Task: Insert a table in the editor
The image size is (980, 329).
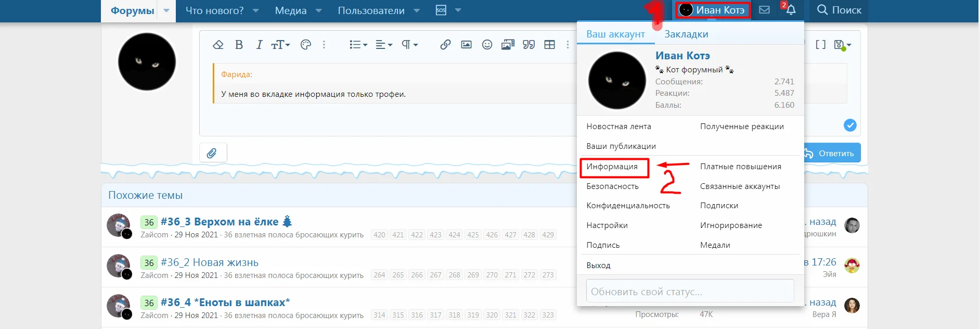Action: pyautogui.click(x=549, y=45)
